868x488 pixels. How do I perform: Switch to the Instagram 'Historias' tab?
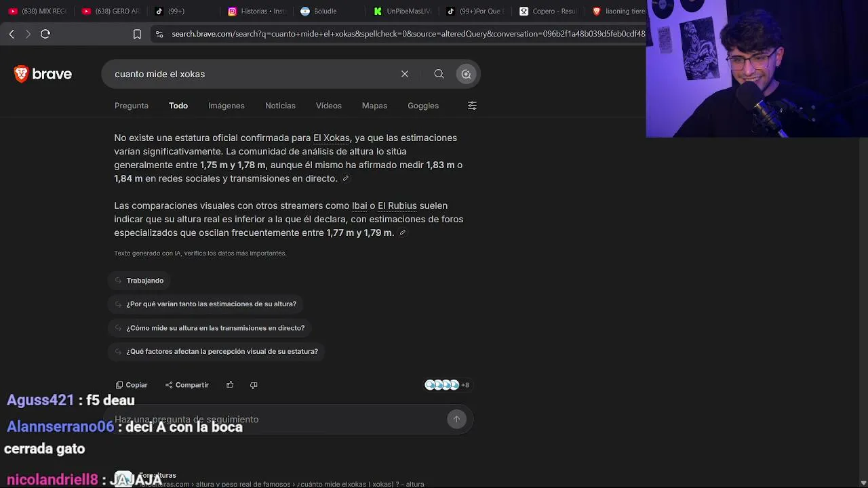pyautogui.click(x=256, y=11)
